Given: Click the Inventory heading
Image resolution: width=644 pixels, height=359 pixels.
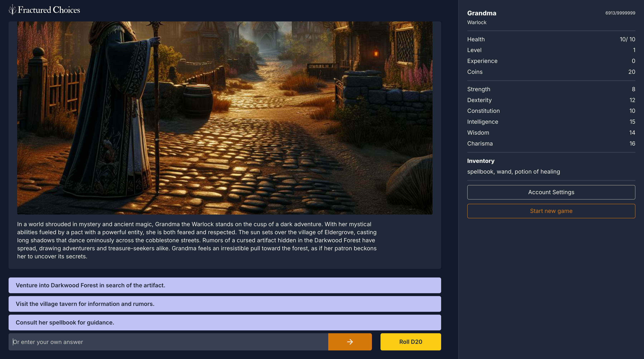Looking at the screenshot, I should [x=480, y=161].
